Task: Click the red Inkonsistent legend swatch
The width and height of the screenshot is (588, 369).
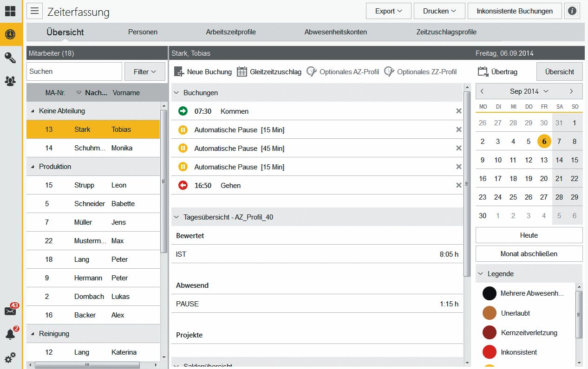Action: coord(490,352)
